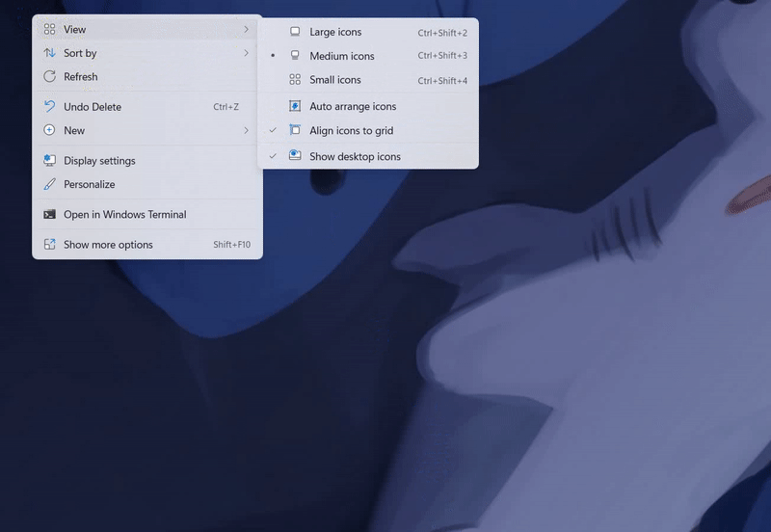The width and height of the screenshot is (771, 532).
Task: Click the New plus-circle icon
Action: [x=50, y=130]
